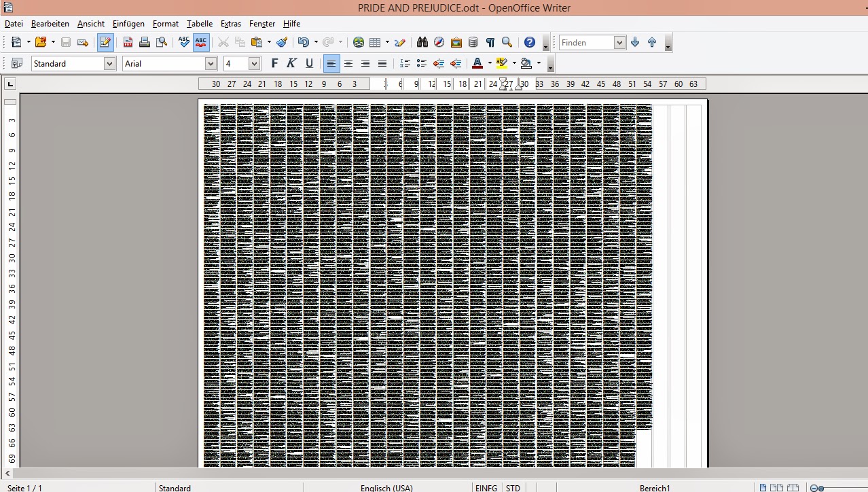Click the Open file folder icon
Viewport: 868px width, 492px height.
pyautogui.click(x=41, y=42)
